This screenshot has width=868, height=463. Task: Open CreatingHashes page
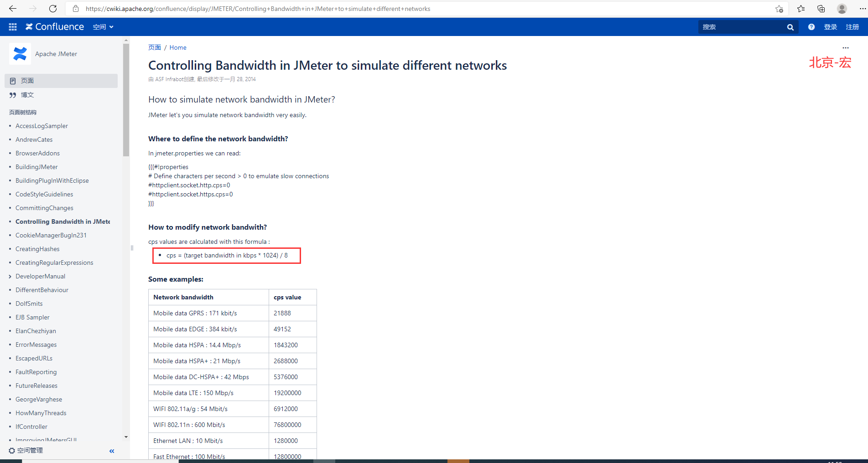point(37,249)
